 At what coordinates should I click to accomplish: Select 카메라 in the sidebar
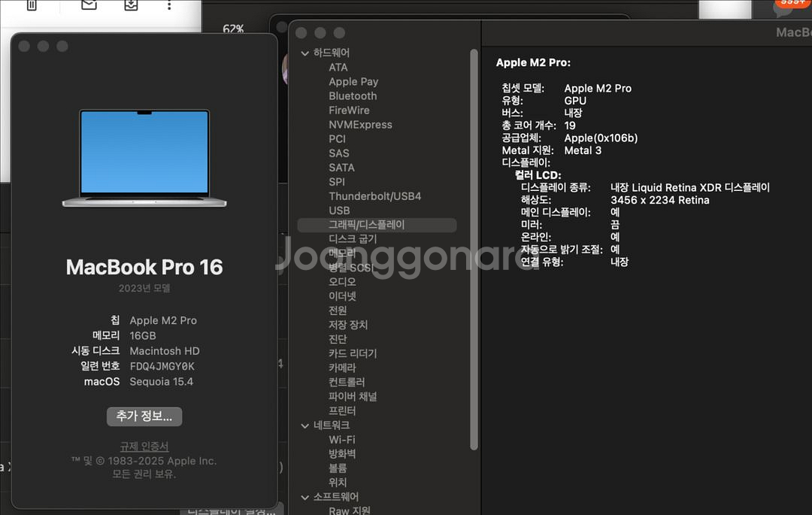click(342, 368)
